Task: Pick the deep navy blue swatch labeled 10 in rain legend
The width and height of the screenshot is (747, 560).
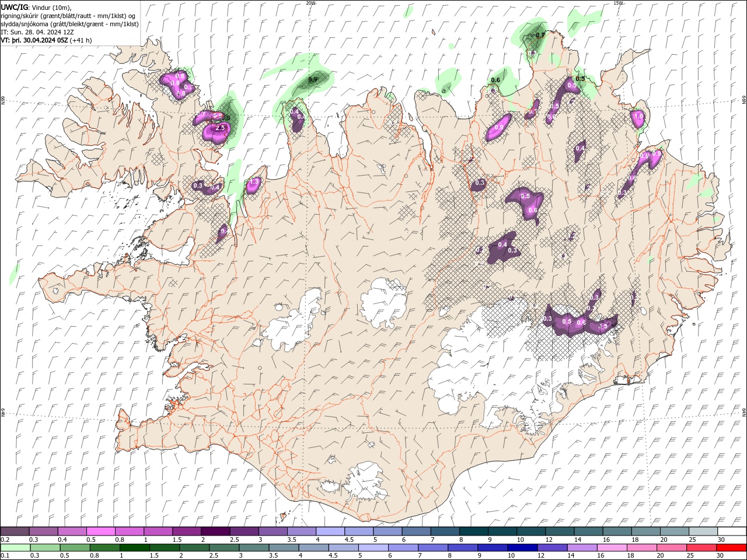Action: (522, 548)
